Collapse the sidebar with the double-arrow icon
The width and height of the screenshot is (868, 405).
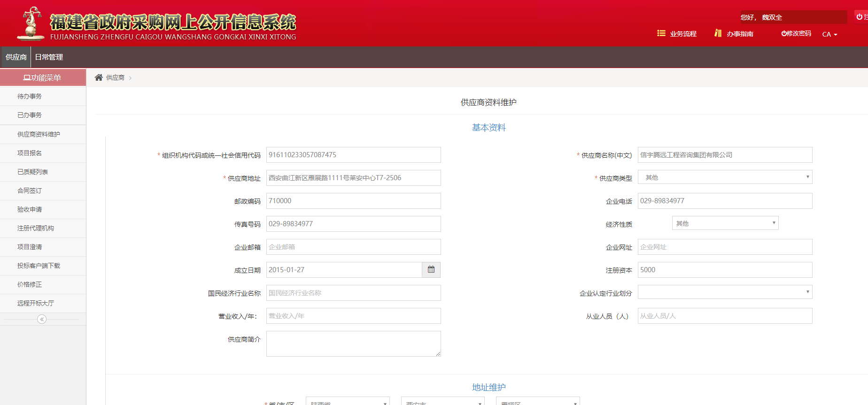coord(42,319)
